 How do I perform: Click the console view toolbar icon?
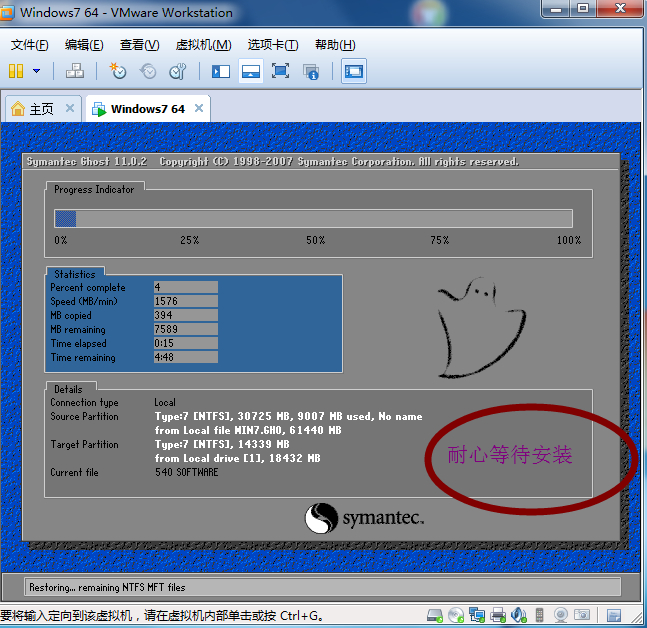[x=354, y=71]
